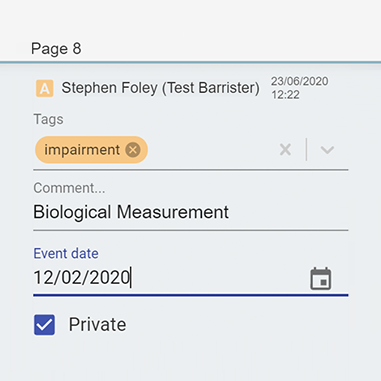
Task: Remove the impairment tag chip
Action: 133,150
